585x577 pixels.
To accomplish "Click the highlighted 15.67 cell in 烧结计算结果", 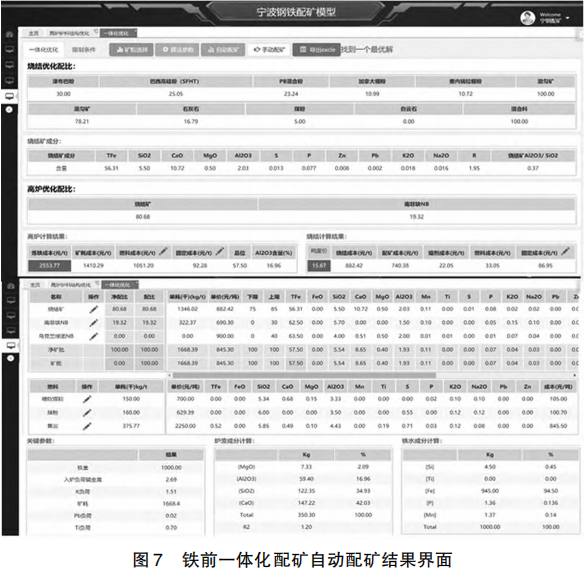I will pyautogui.click(x=319, y=266).
